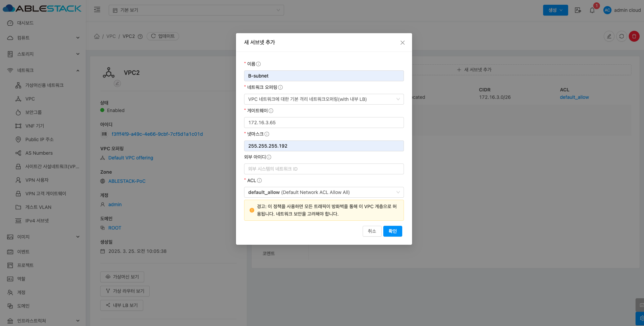Screen dimensions: 644x326
Task: Expand the 컴퓨트 sidebar menu
Action: pos(43,38)
